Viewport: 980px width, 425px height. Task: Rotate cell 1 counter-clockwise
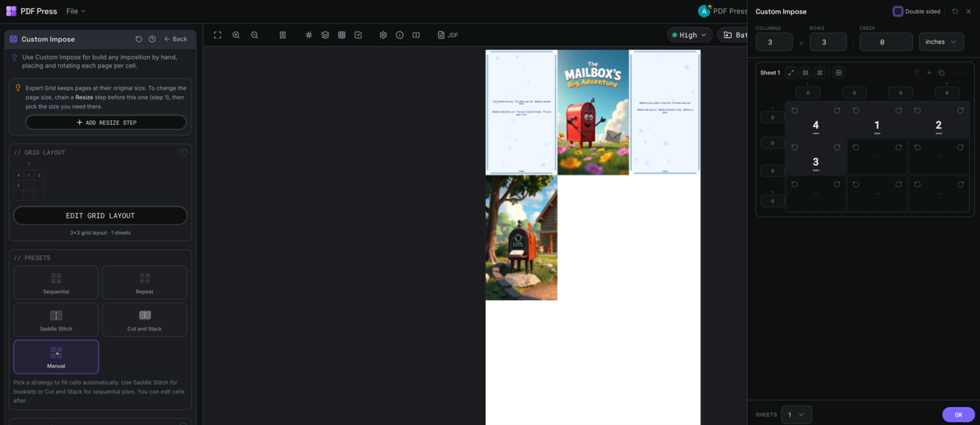pos(856,111)
